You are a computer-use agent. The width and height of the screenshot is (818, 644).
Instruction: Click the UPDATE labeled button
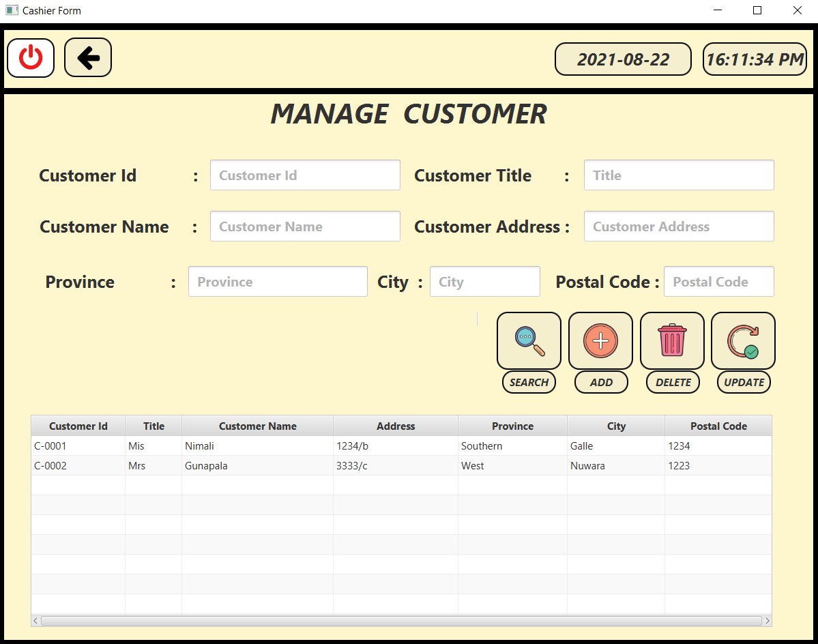pyautogui.click(x=744, y=382)
